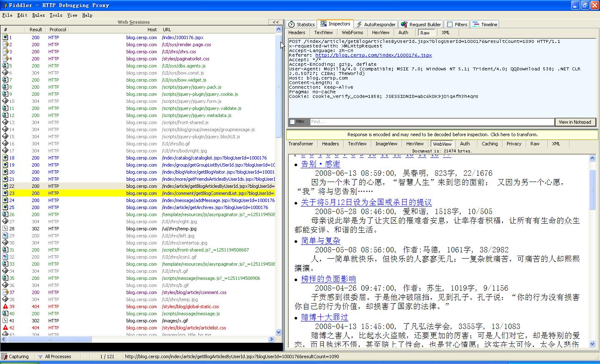
Task: Switch to request Headers tab
Action: 297,32
